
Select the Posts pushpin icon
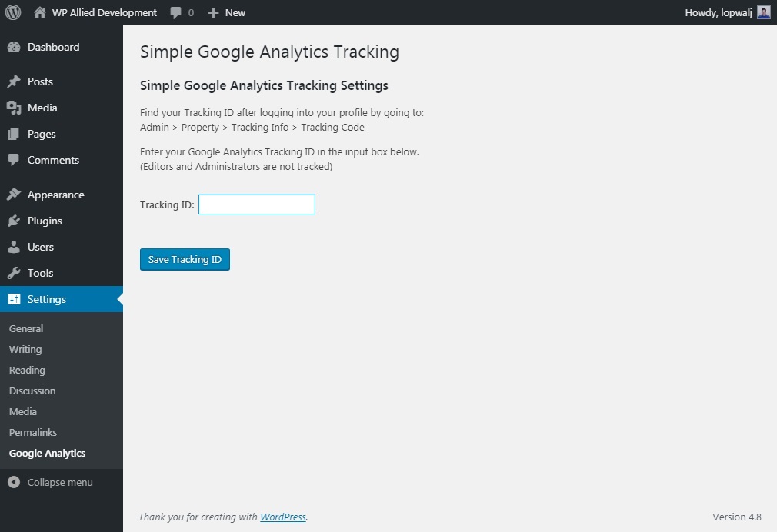click(14, 81)
